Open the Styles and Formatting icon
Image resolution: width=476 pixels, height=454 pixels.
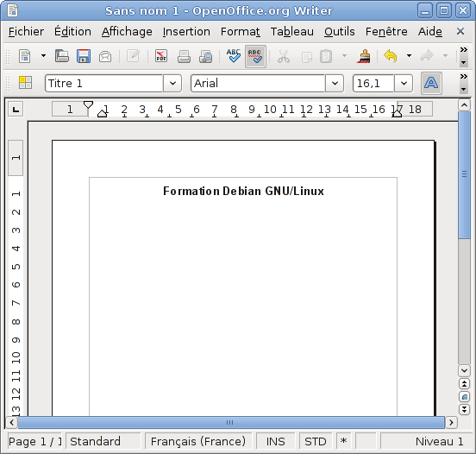25,83
